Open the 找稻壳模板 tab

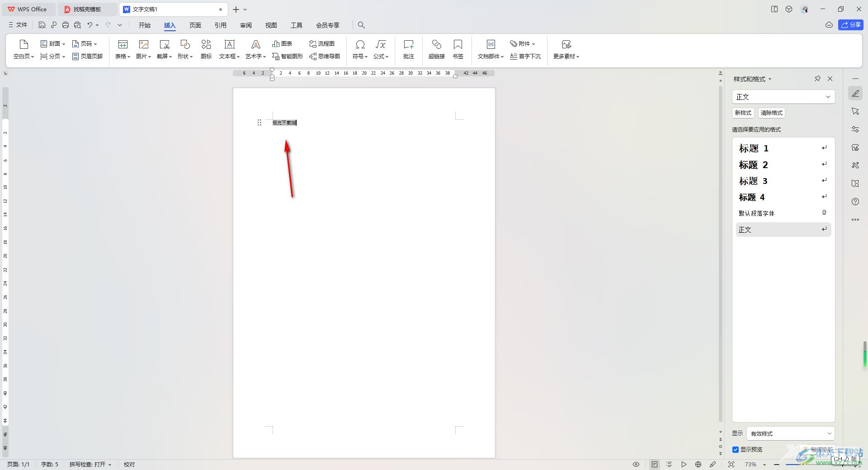(x=87, y=9)
